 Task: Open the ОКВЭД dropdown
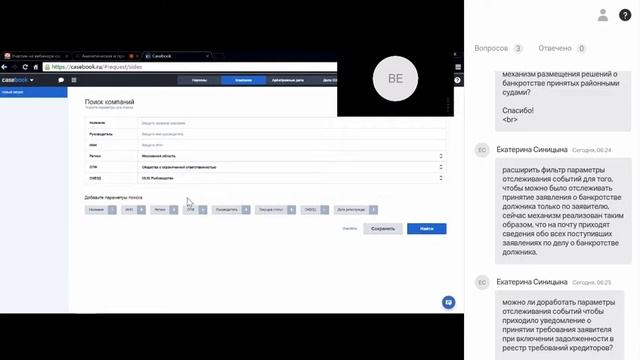click(x=291, y=178)
